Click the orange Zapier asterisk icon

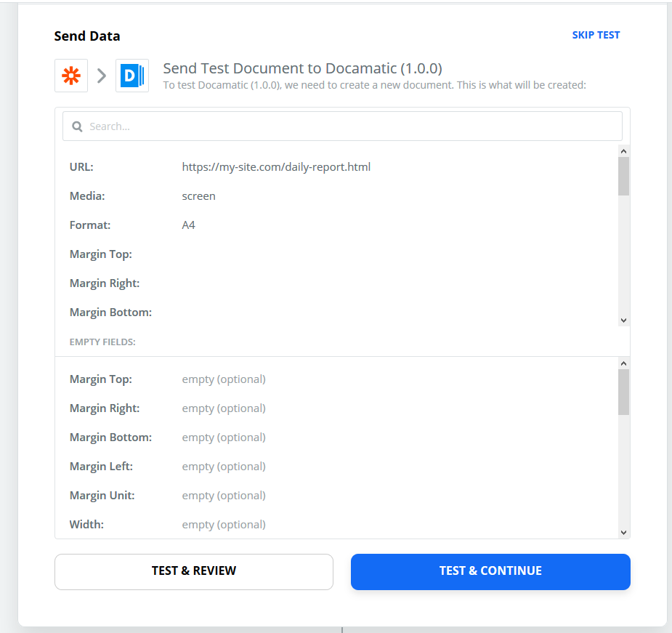71,76
